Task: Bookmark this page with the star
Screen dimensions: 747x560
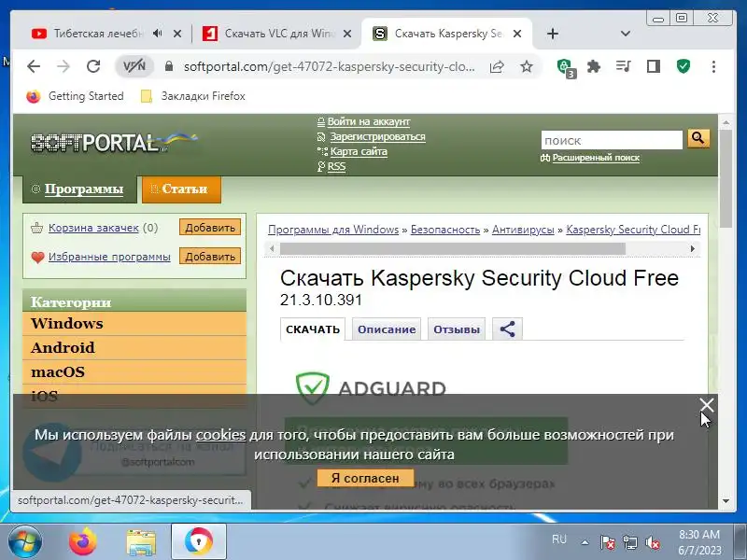Action: [x=527, y=66]
